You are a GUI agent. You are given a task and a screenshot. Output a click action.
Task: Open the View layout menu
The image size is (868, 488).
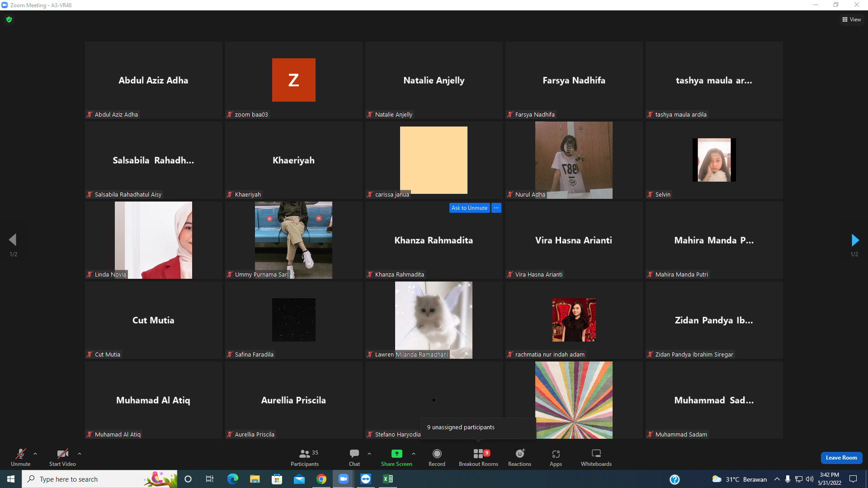852,19
